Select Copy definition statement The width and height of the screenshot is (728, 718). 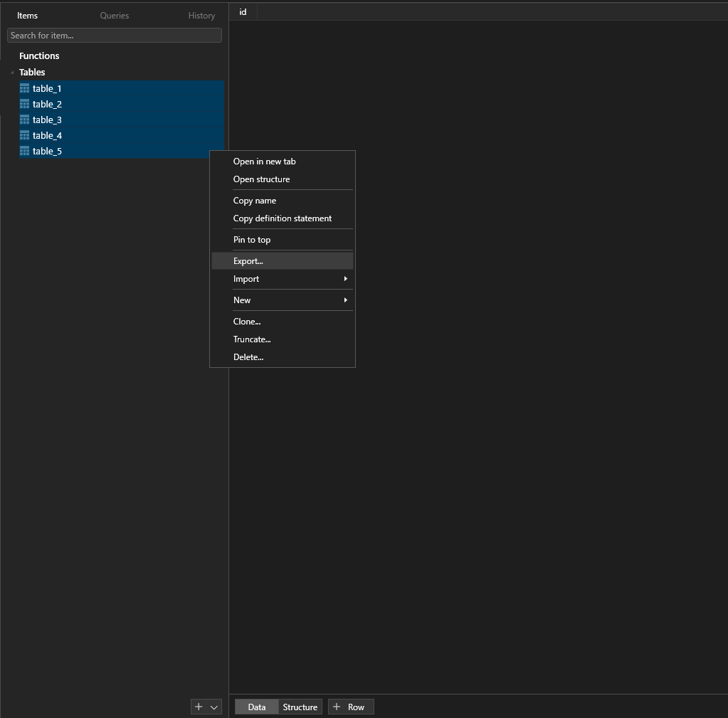[283, 218]
